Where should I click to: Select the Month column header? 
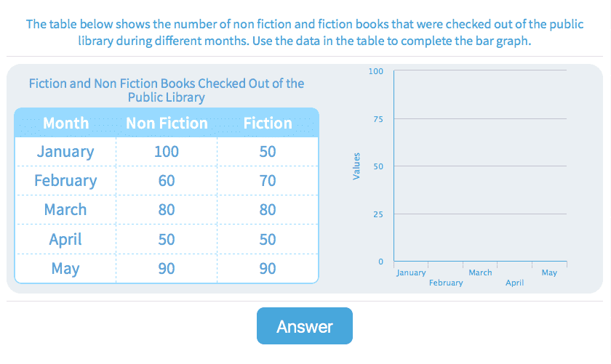65,123
